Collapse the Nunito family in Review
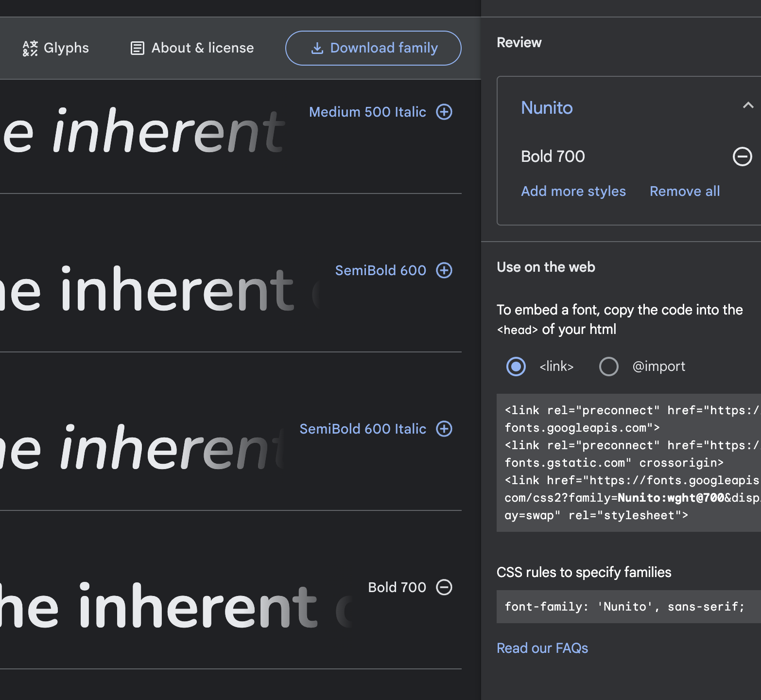The image size is (761, 700). click(x=748, y=105)
